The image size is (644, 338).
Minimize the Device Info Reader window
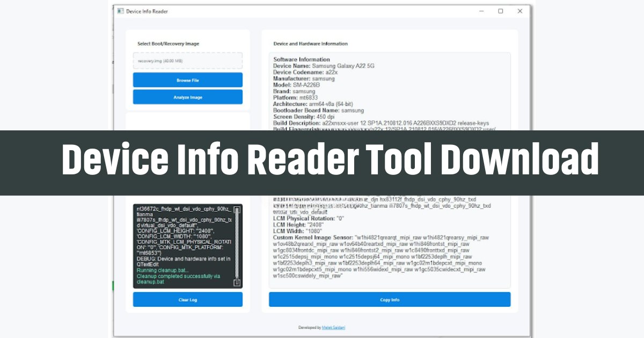[x=481, y=11]
